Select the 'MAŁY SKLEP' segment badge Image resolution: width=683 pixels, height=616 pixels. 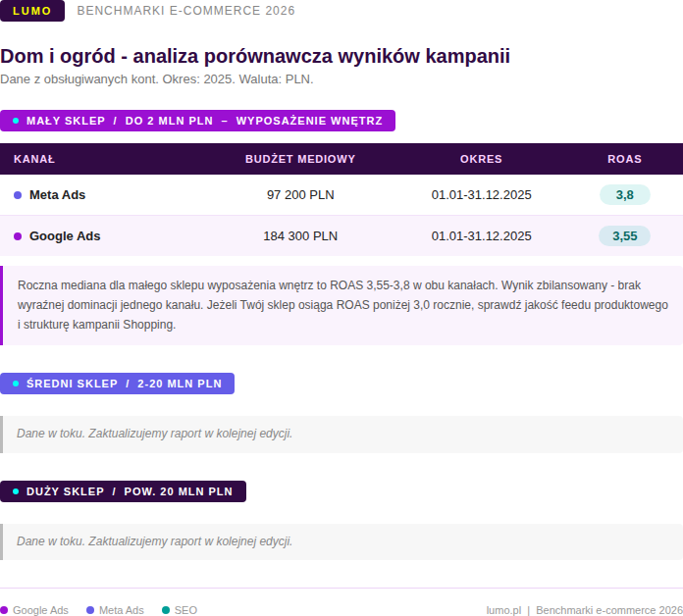pyautogui.click(x=197, y=121)
